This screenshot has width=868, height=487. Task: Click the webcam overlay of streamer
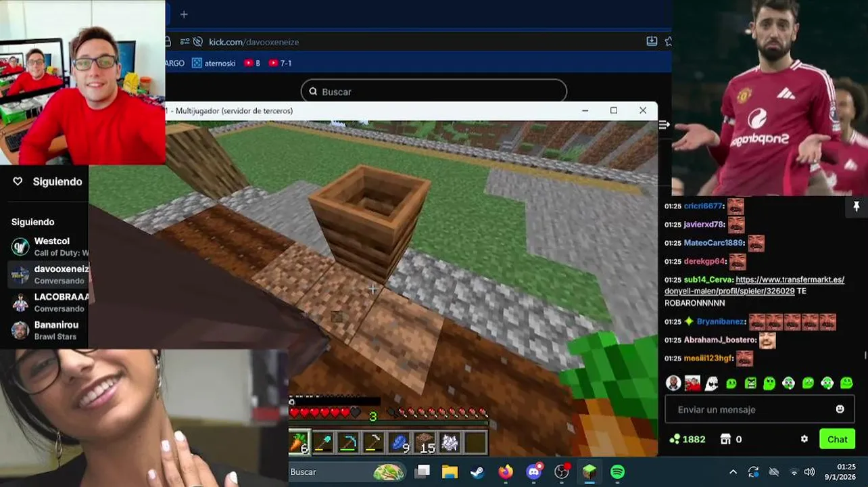pyautogui.click(x=82, y=82)
